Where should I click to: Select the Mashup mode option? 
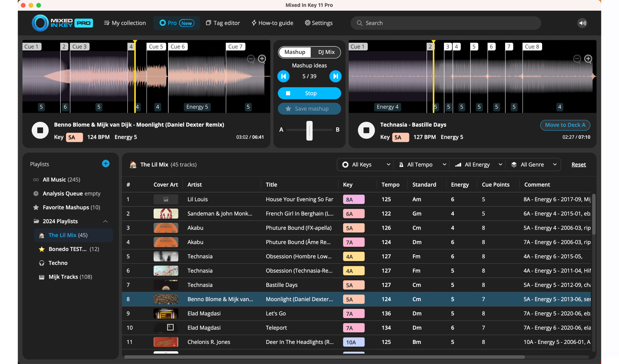point(295,52)
